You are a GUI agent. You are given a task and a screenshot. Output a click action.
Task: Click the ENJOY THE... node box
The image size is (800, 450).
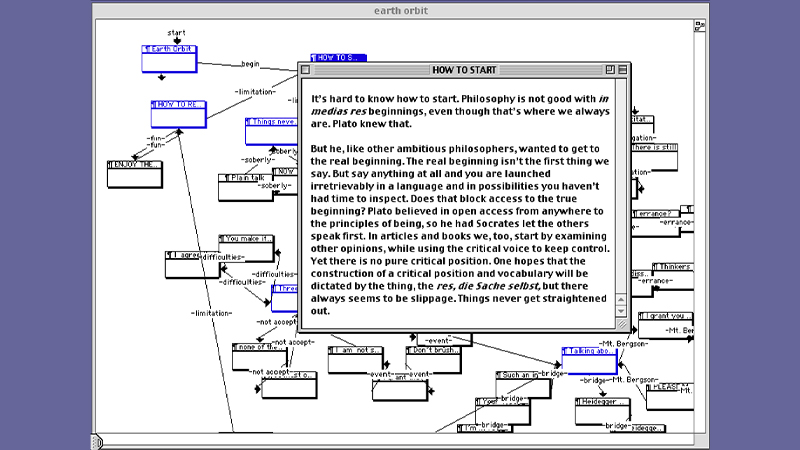coord(134,173)
